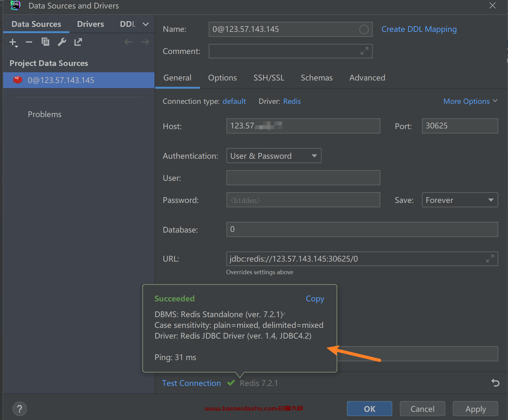Click the DataGrip app icon in title bar
This screenshot has height=420, width=508.
tap(15, 5)
